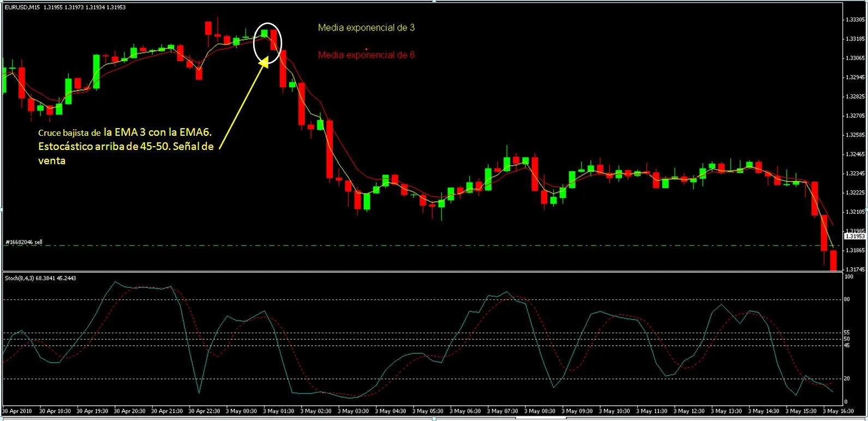Click stochastic scale level 80
Image resolution: width=868 pixels, height=421 pixels.
847,299
